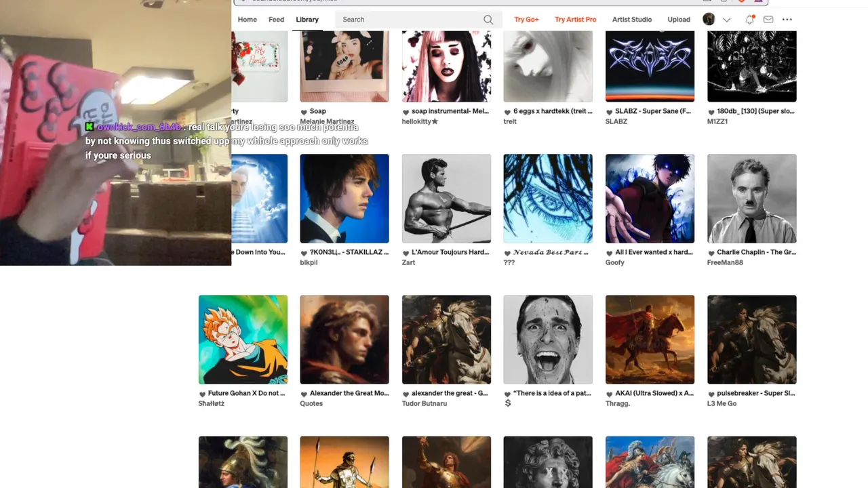
Task: Open the three-dots more menu
Action: tap(787, 20)
